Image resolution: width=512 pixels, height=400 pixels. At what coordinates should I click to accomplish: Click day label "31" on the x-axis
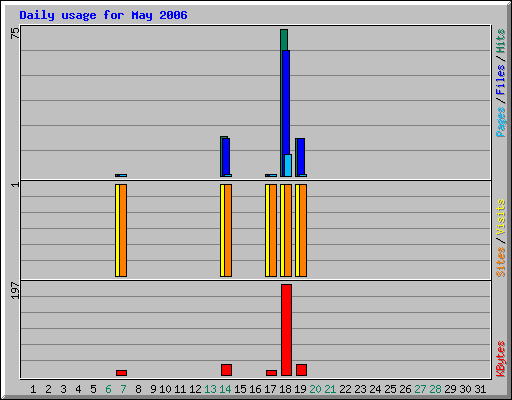coord(480,389)
